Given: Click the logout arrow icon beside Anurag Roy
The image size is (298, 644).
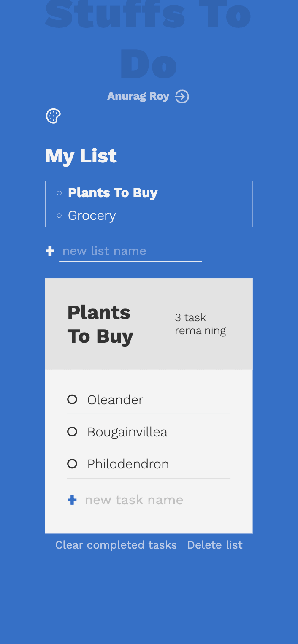Looking at the screenshot, I should [x=182, y=97].
